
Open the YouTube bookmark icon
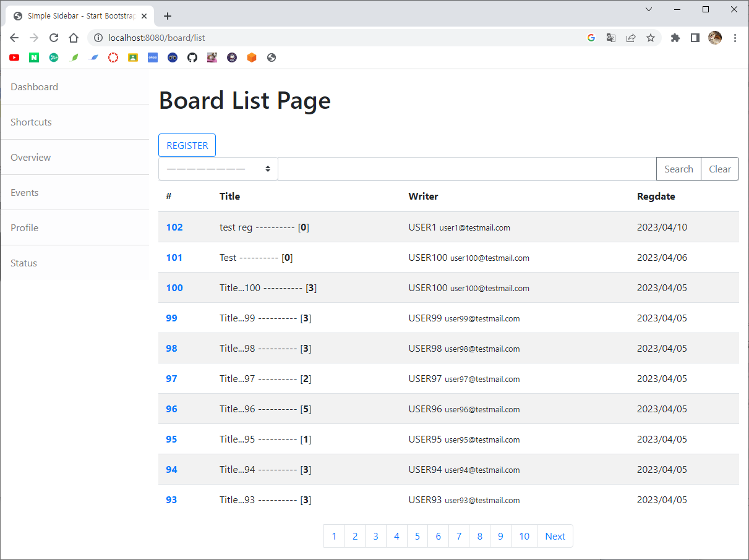[x=14, y=57]
